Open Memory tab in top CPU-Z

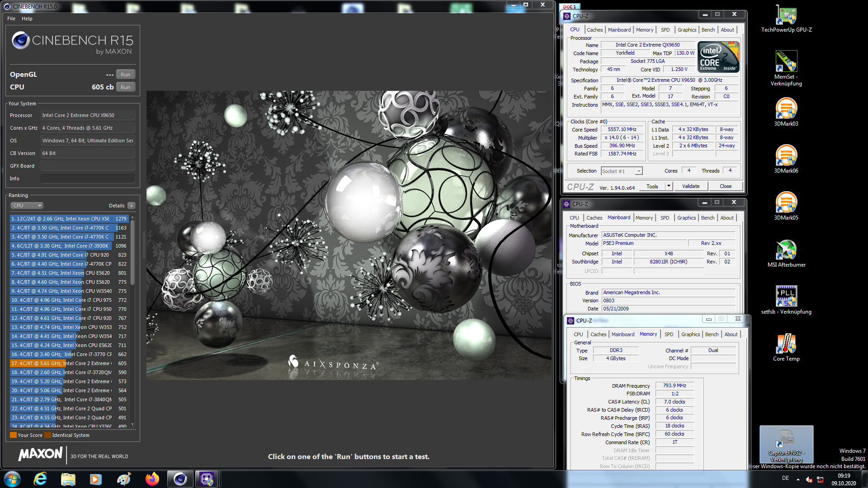coord(644,30)
